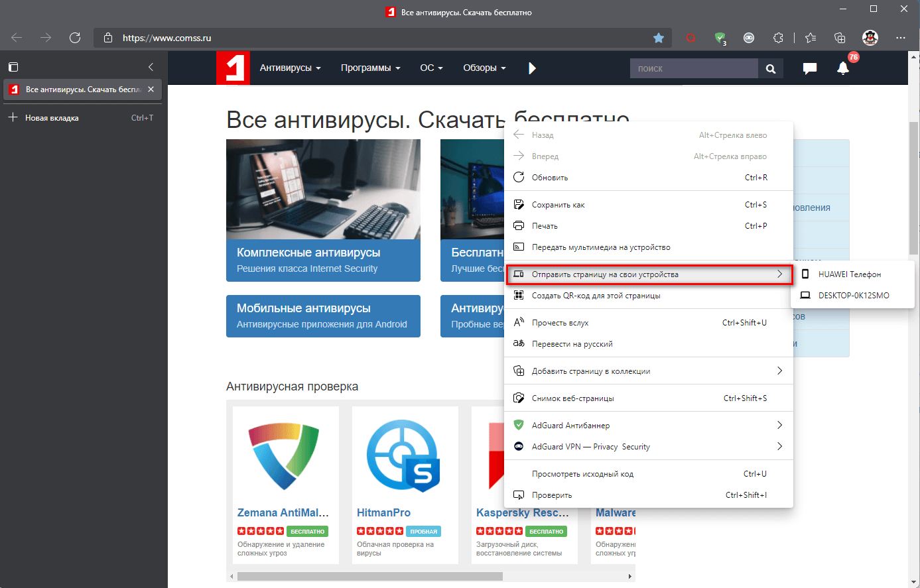Click the site lock info icon
Image resolution: width=920 pixels, height=588 pixels.
click(x=108, y=38)
